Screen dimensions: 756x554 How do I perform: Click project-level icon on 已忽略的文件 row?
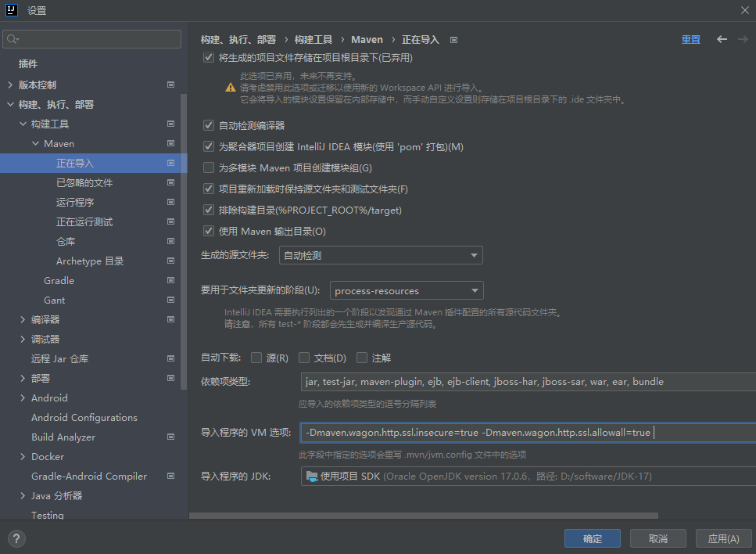pyautogui.click(x=170, y=182)
